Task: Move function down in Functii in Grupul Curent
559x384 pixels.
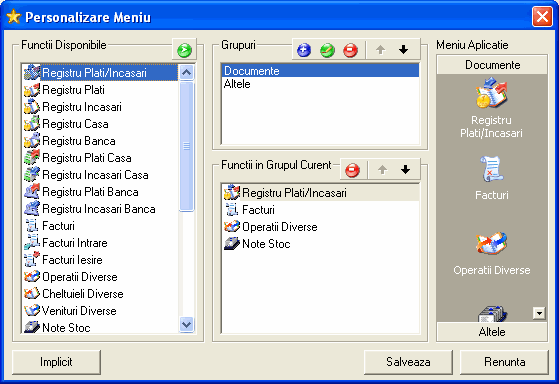Action: [x=405, y=170]
